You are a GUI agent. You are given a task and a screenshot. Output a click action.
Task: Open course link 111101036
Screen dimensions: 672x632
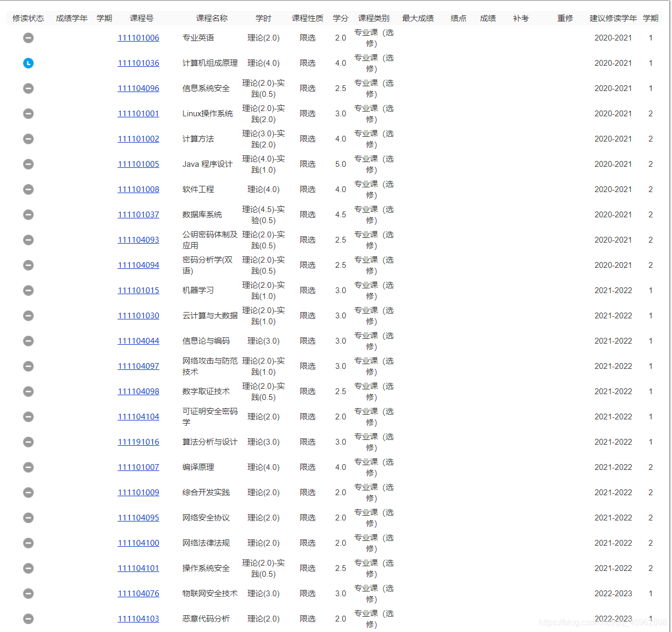tap(138, 63)
